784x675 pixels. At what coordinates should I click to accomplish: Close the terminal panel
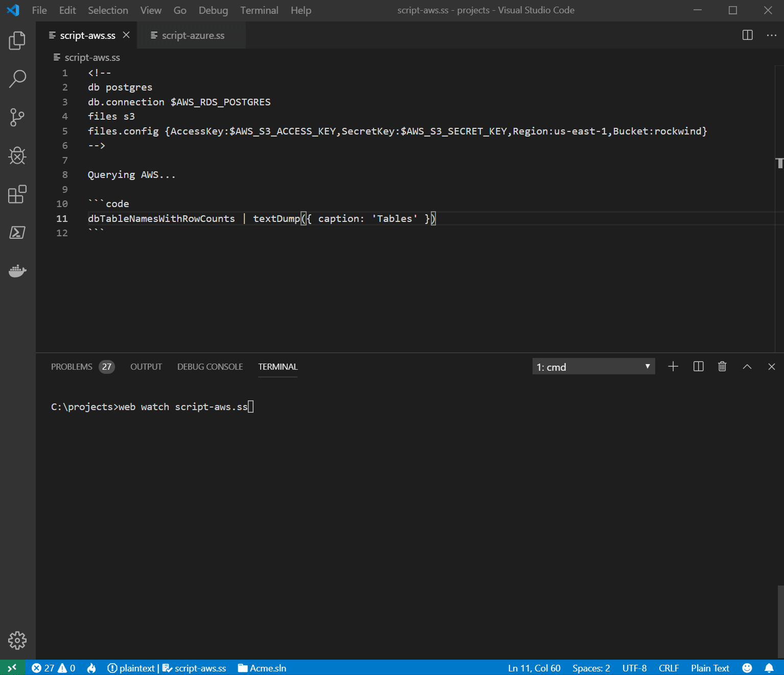[771, 366]
